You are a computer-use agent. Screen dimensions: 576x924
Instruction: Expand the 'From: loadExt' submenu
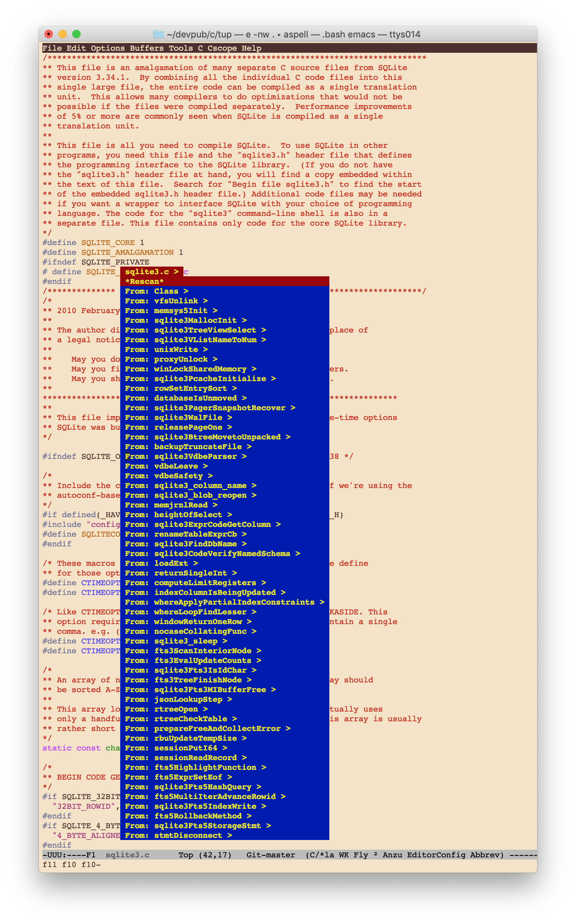[x=225, y=563]
